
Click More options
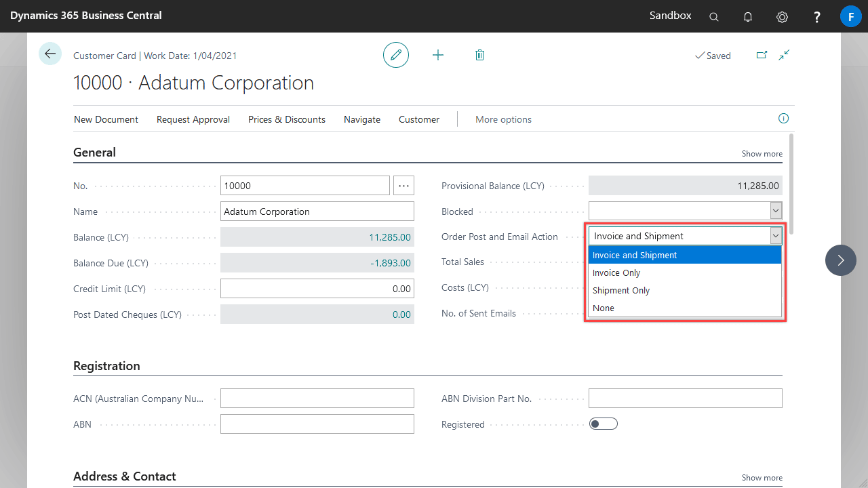pyautogui.click(x=503, y=119)
